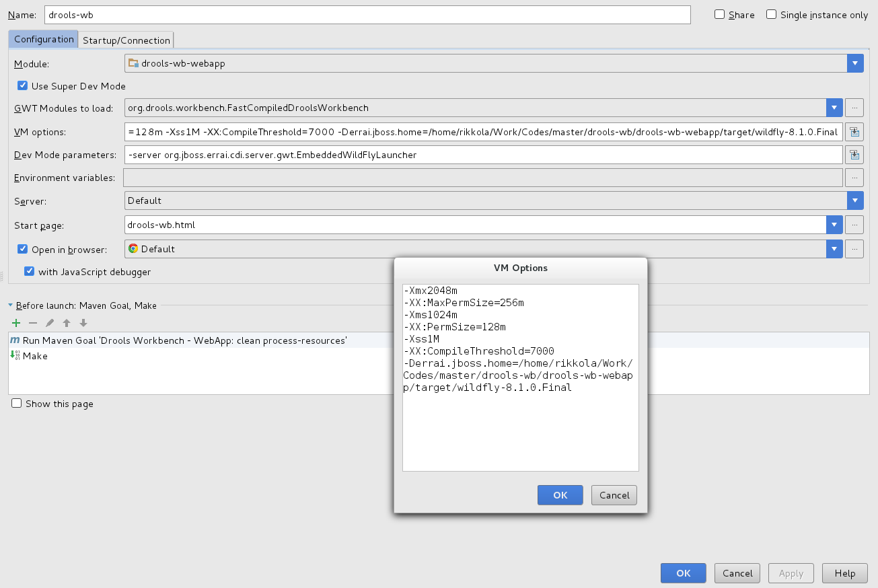Open the Module dropdown
The height and width of the screenshot is (588, 878).
[x=855, y=63]
